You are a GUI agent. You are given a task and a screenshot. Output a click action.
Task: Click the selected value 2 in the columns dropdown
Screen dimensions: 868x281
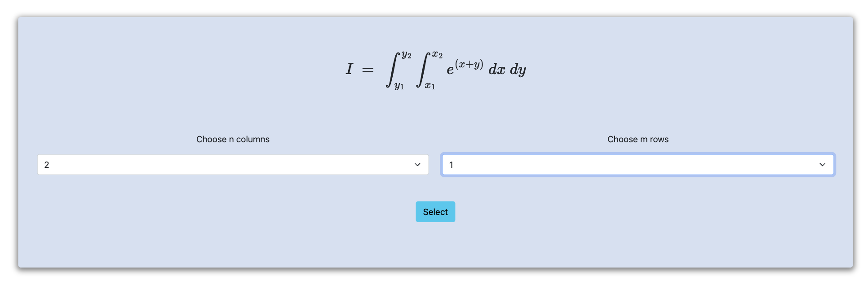(x=47, y=165)
